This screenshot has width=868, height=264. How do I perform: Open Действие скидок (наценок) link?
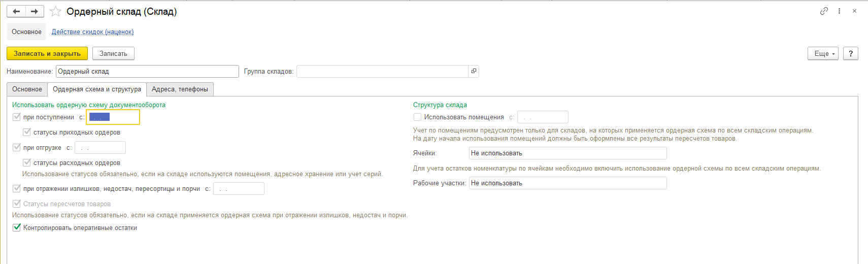(92, 31)
